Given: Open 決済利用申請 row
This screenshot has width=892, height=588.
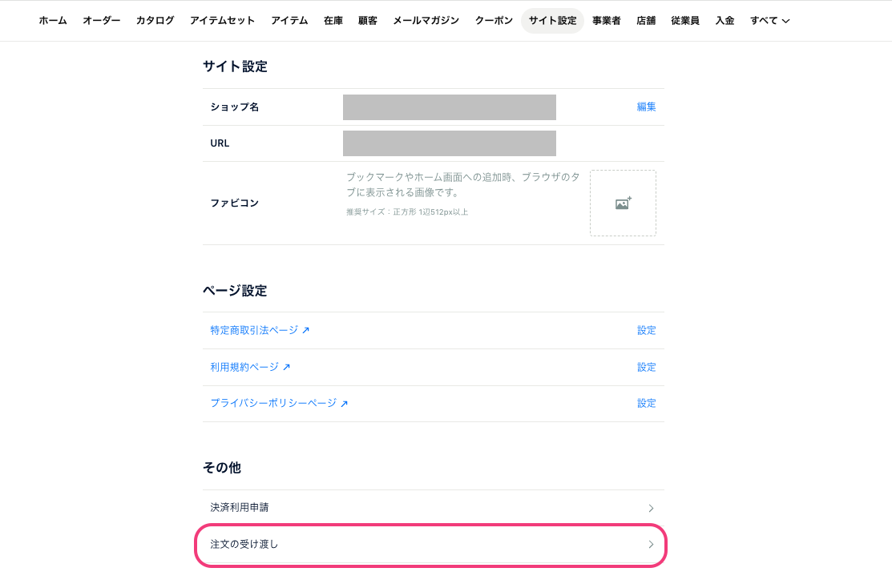Looking at the screenshot, I should (x=433, y=508).
